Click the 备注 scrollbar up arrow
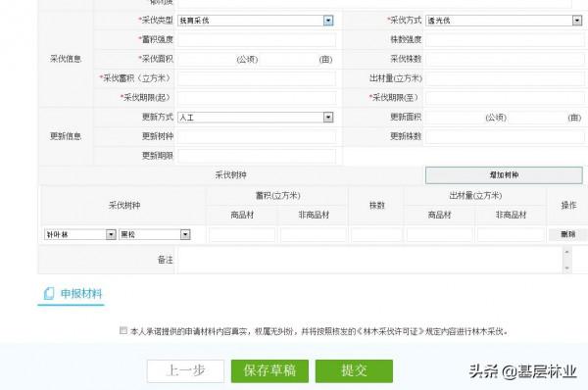The image size is (588, 390). 567,252
